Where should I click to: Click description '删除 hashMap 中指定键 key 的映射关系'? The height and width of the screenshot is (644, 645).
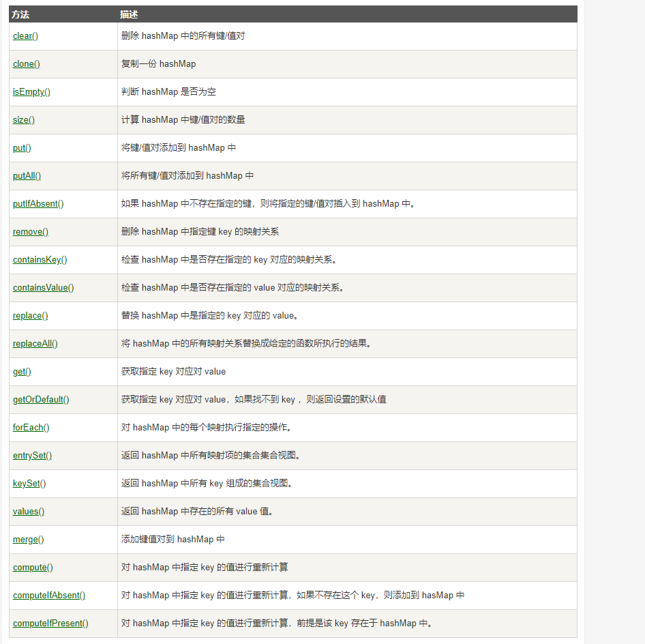pyautogui.click(x=200, y=232)
